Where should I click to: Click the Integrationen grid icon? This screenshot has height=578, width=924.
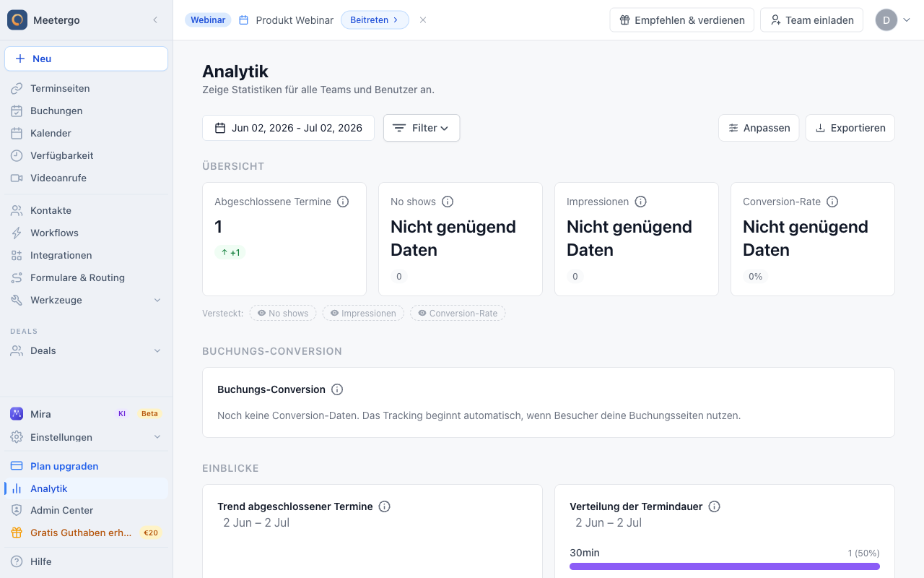[x=17, y=255]
